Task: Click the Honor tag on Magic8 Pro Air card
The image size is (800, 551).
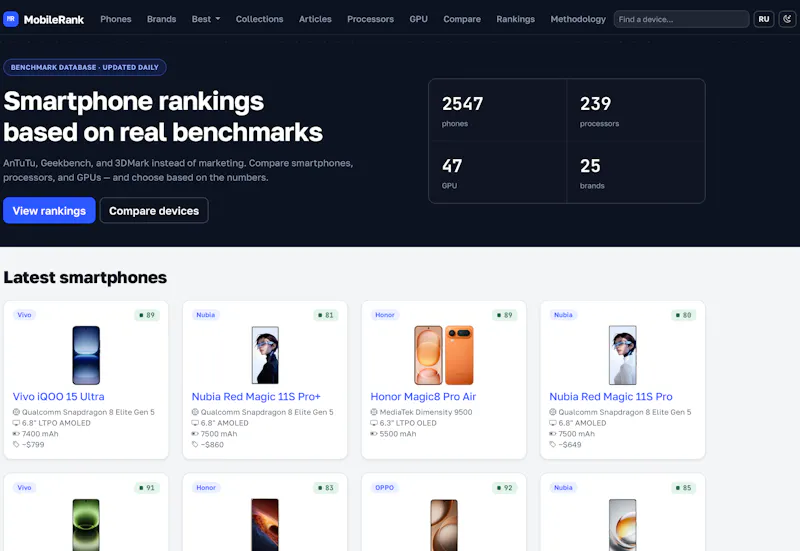Action: (385, 315)
